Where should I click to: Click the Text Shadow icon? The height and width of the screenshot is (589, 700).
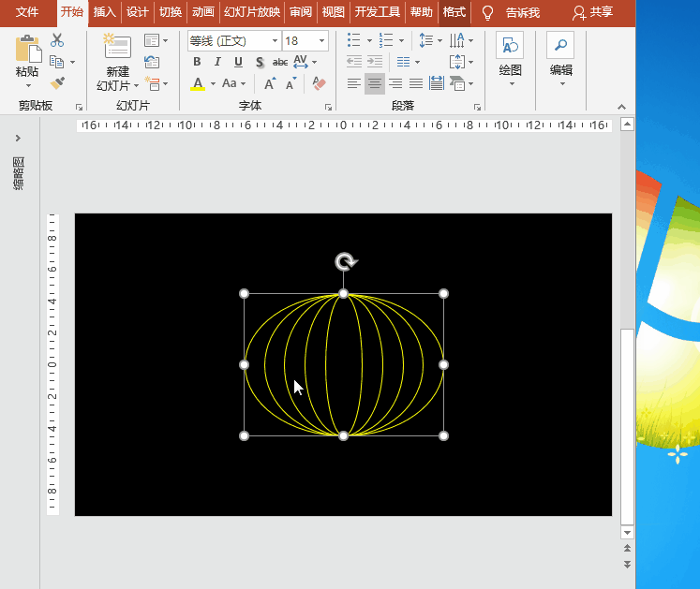point(260,62)
